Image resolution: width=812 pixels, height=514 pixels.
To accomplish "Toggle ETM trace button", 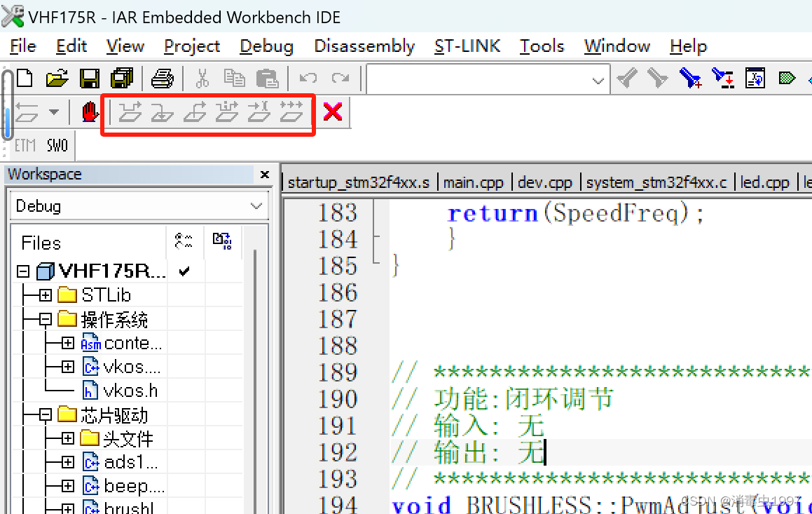I will tap(25, 146).
